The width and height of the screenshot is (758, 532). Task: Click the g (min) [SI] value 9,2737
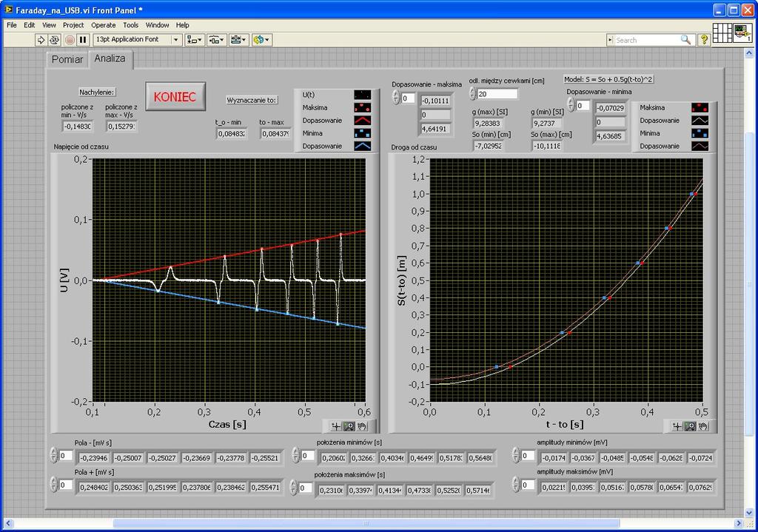[x=546, y=124]
